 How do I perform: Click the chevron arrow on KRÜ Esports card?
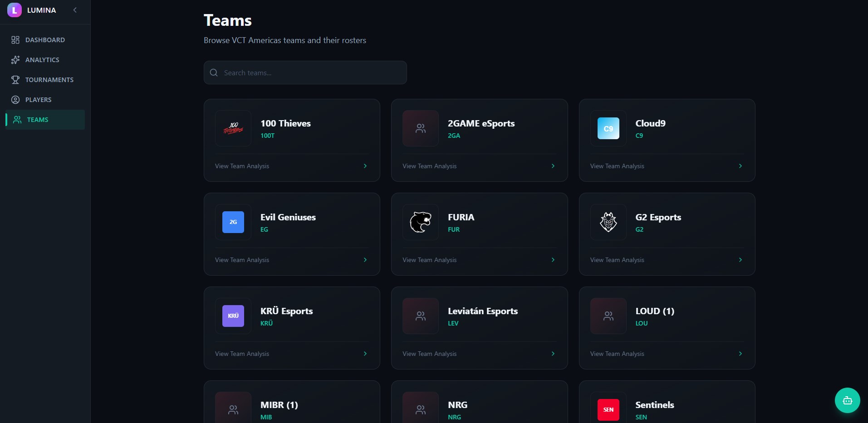pos(365,354)
